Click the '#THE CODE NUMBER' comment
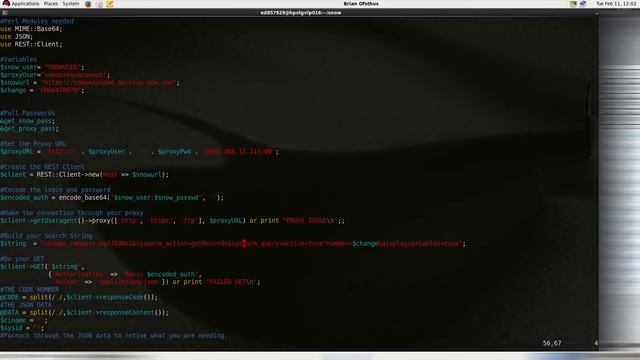The image size is (640, 360). 29,289
